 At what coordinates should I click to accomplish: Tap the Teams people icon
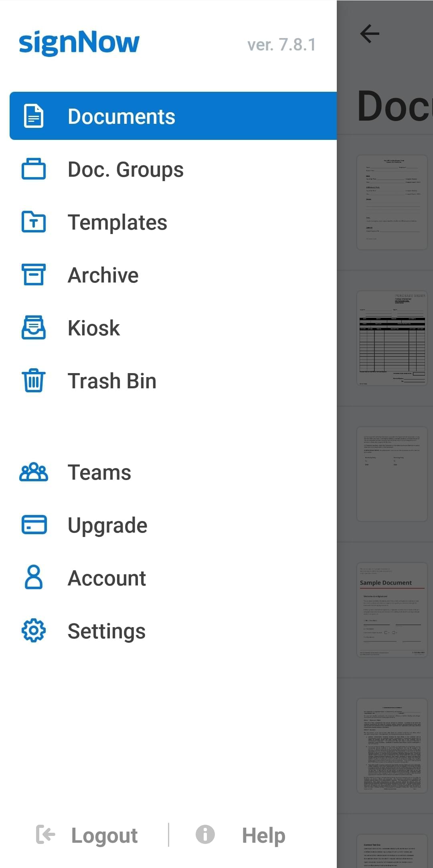tap(34, 472)
